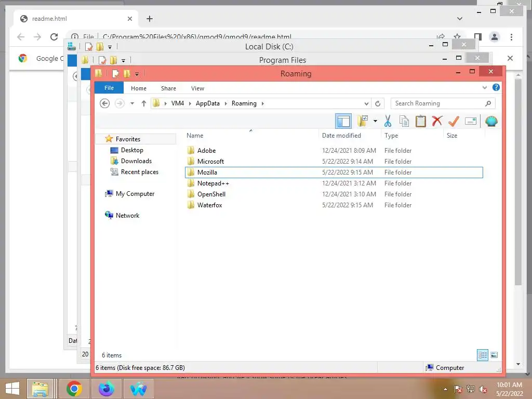The image size is (532, 399).
Task: Click Properties icon in Roaming title bar
Action: [x=116, y=74]
